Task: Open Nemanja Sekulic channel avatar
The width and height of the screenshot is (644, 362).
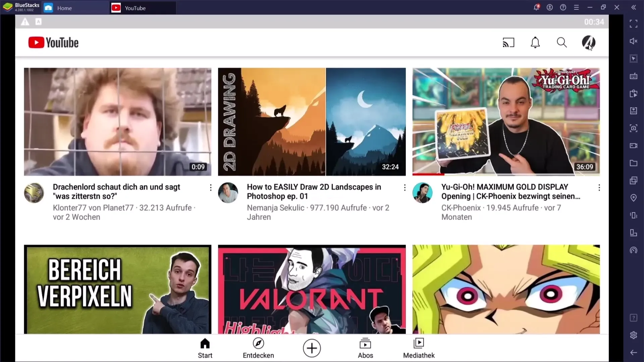Action: pyautogui.click(x=228, y=193)
